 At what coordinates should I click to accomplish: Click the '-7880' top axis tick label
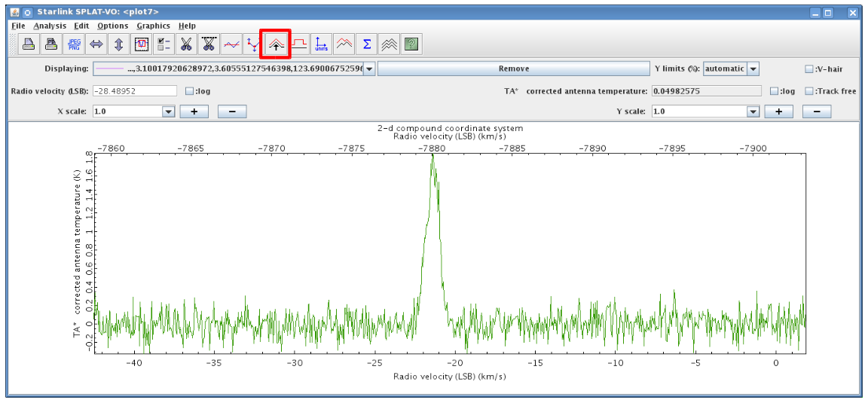pyautogui.click(x=433, y=148)
